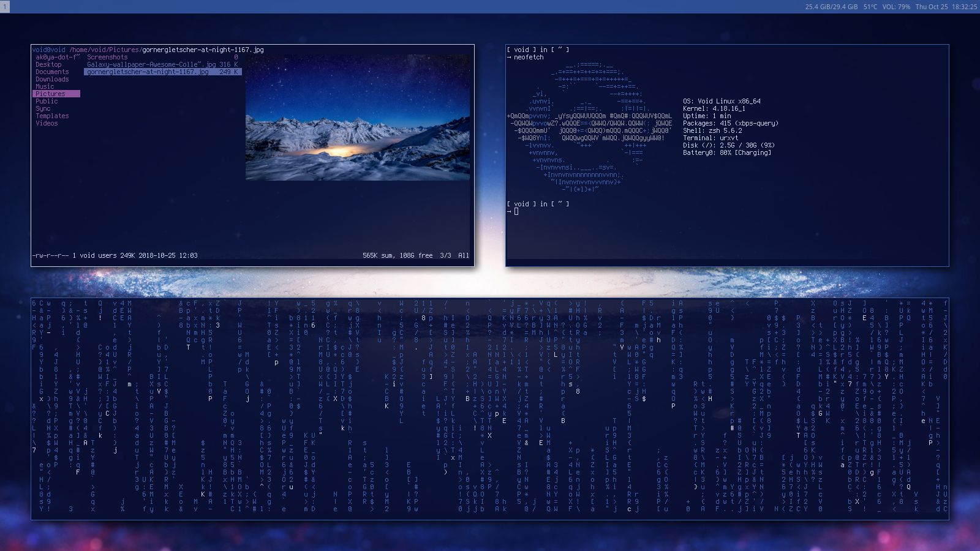Click the date and time clock
980x551 pixels.
pyautogui.click(x=946, y=7)
